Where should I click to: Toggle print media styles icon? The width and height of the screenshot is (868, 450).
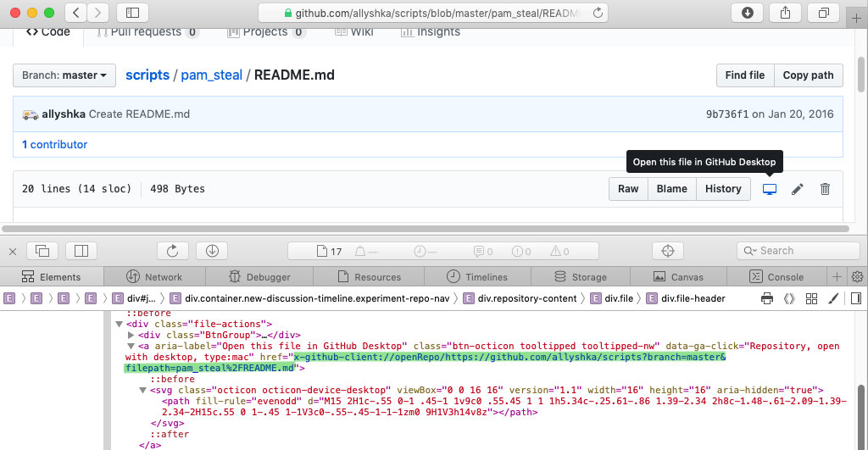point(767,298)
